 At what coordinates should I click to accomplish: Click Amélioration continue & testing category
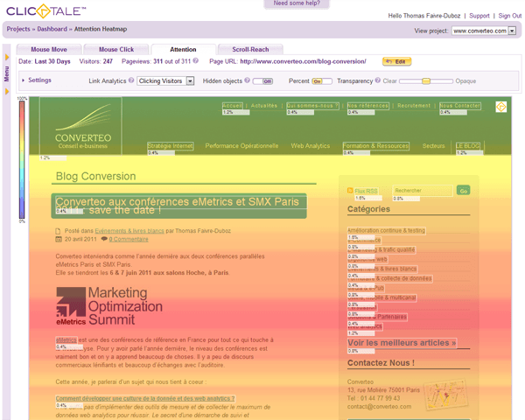[x=387, y=230]
